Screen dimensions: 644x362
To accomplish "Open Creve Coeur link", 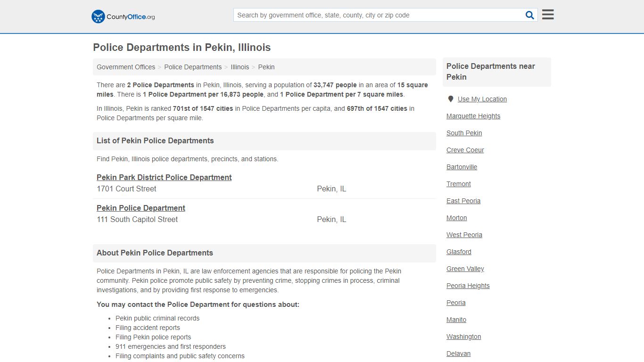I will [x=465, y=150].
